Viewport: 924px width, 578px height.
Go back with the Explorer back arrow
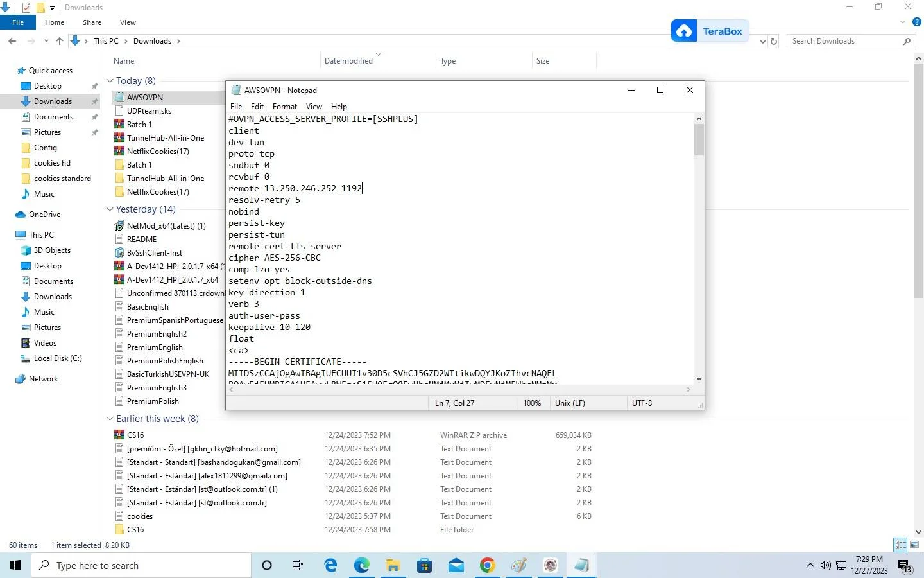click(12, 41)
